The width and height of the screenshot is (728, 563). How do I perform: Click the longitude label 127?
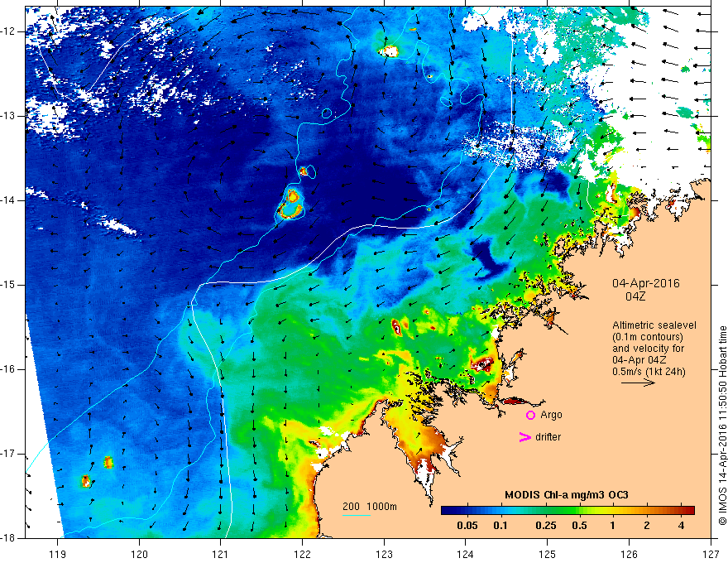711,554
